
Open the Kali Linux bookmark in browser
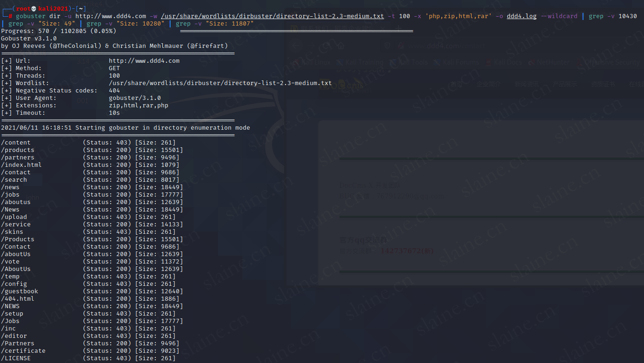click(x=312, y=62)
